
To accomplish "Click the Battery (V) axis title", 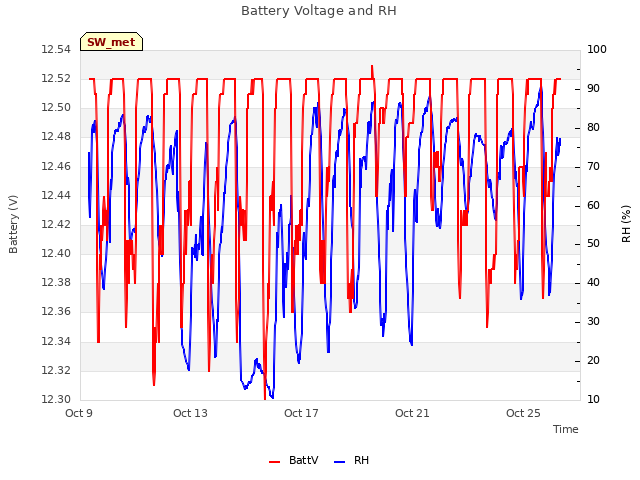I will pyautogui.click(x=13, y=224).
